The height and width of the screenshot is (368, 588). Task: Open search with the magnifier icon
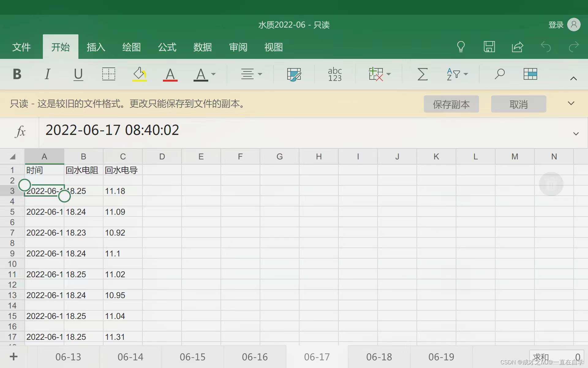499,74
